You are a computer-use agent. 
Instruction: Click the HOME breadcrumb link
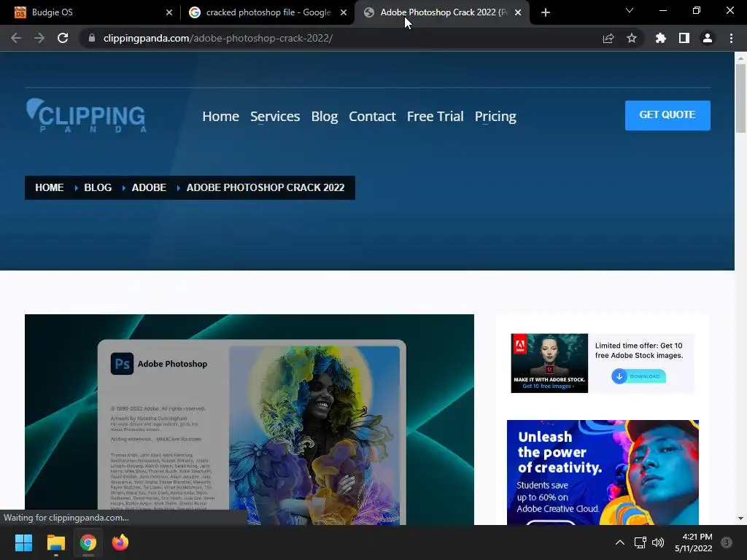tap(50, 187)
